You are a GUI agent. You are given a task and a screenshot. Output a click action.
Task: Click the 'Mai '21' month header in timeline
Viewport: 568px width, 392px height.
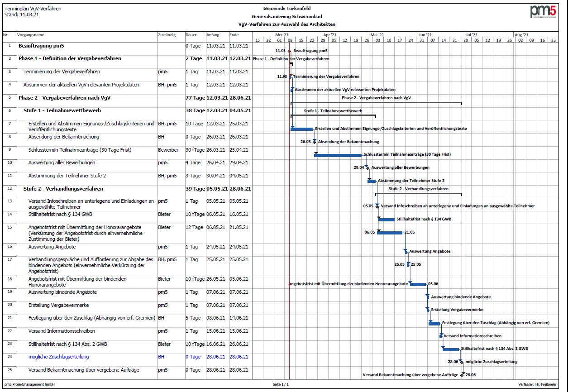pyautogui.click(x=377, y=34)
